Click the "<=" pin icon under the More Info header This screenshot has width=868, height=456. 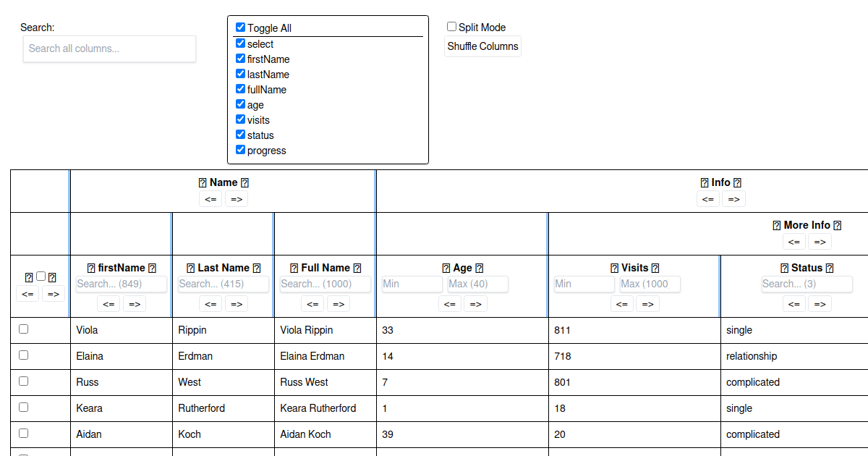793,241
